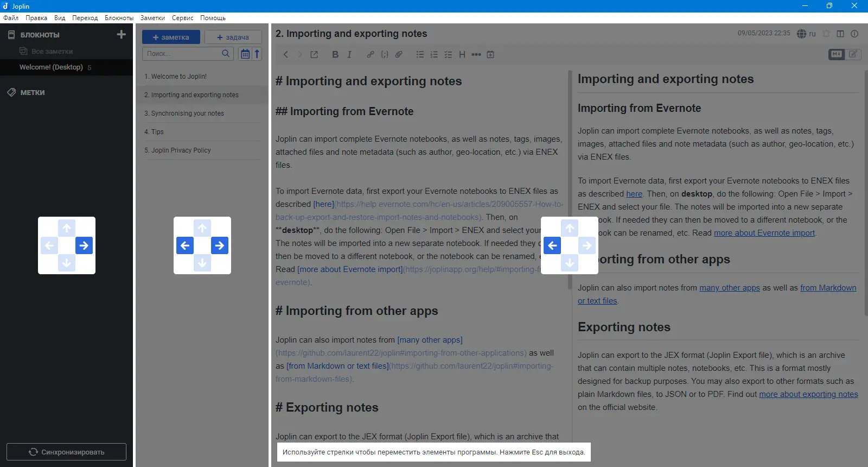Select the Welcome! (Desktop) notebook

(66, 67)
